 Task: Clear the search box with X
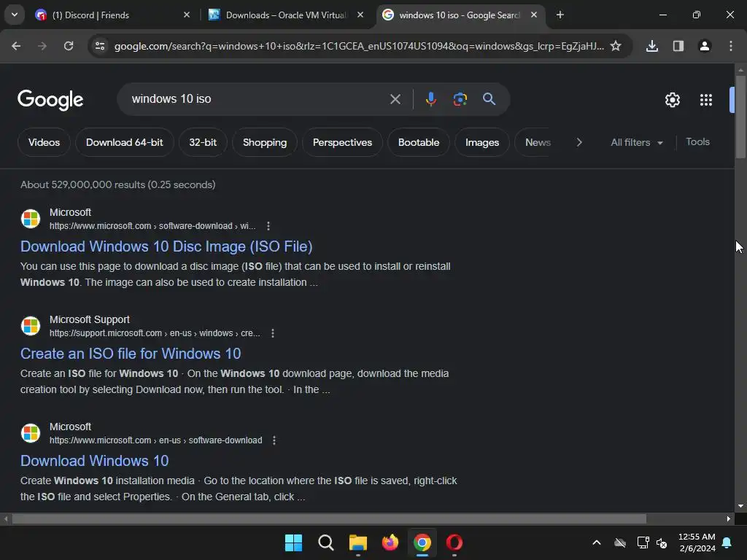point(395,99)
